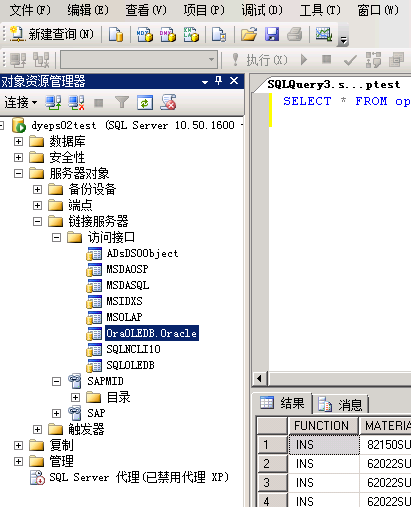Click the printer icon in toolbar
This screenshot has height=507, width=411.
click(295, 34)
